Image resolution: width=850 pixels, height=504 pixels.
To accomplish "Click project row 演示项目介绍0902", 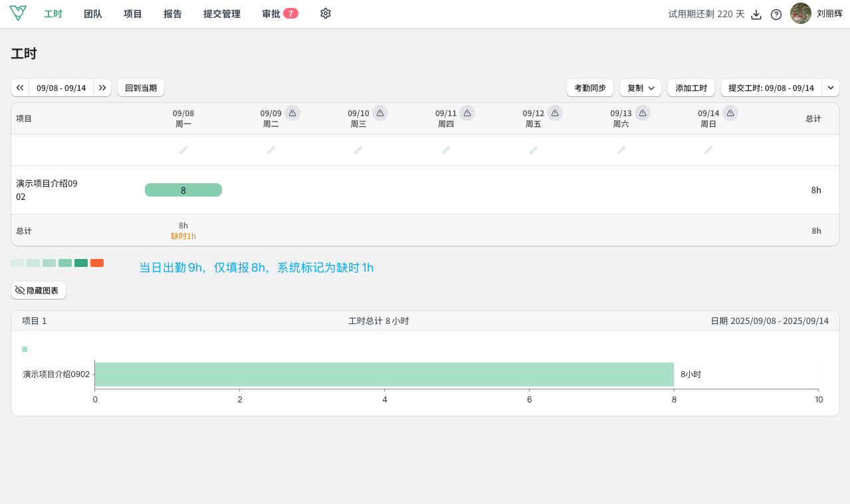I will click(x=425, y=190).
